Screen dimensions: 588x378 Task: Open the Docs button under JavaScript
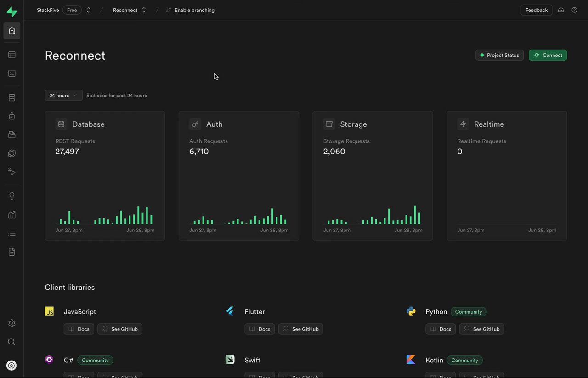tap(79, 329)
